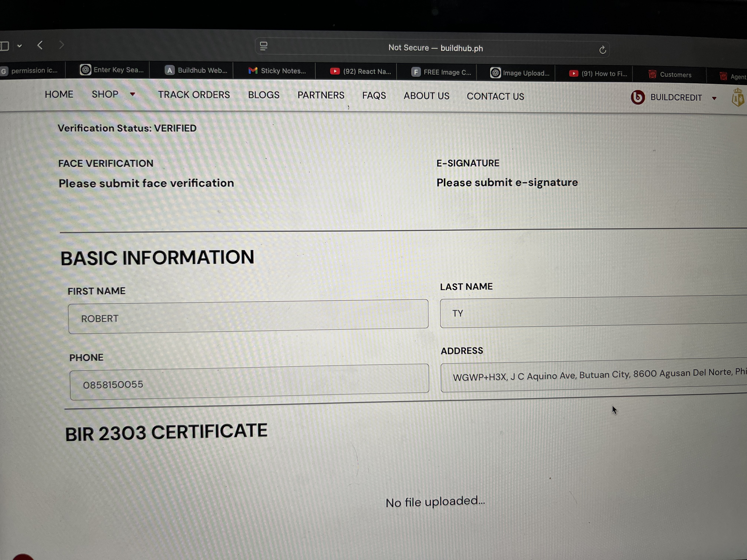The height and width of the screenshot is (560, 747).
Task: Click the First Name field showing ROBERT
Action: (248, 317)
